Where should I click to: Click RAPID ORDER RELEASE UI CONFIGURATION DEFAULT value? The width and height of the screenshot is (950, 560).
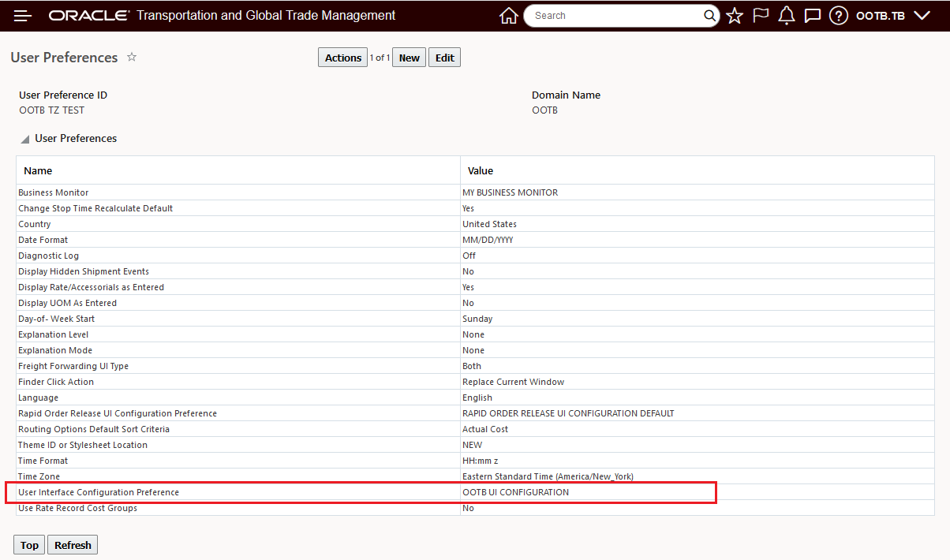[x=568, y=413]
